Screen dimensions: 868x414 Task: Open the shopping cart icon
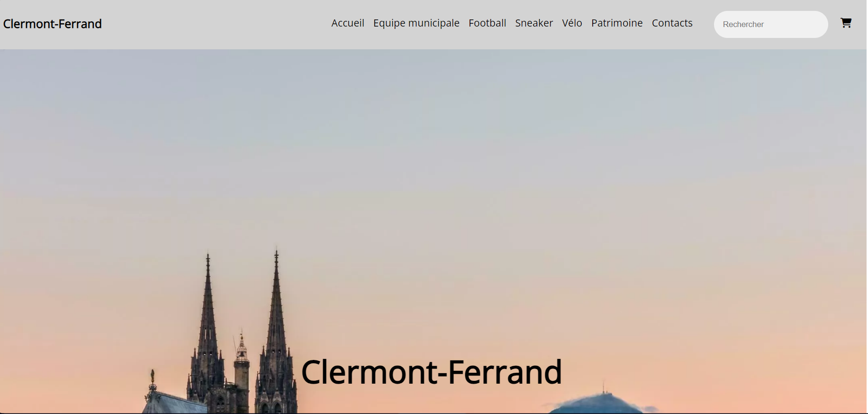pos(846,23)
